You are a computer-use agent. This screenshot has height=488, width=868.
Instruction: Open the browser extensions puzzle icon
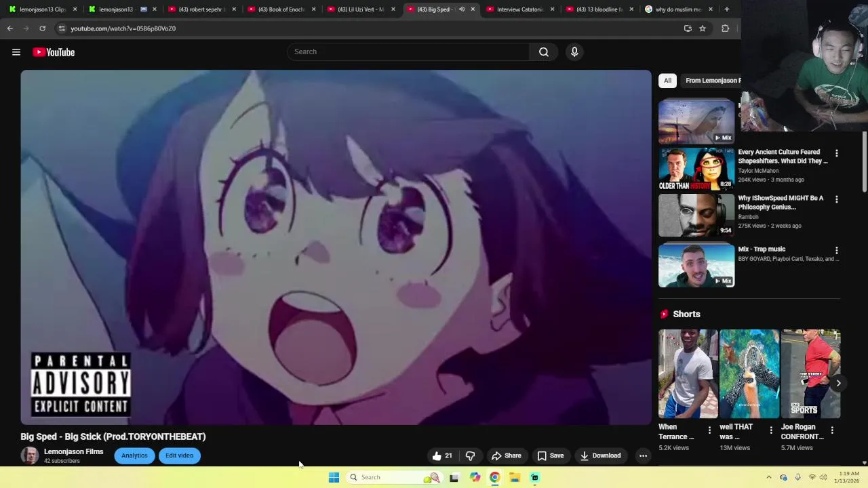point(725,28)
